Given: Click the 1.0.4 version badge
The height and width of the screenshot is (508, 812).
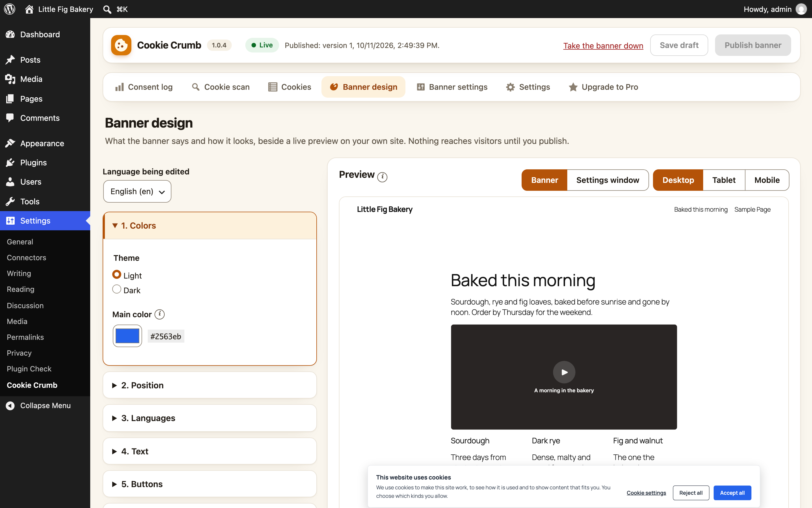Looking at the screenshot, I should 219,45.
